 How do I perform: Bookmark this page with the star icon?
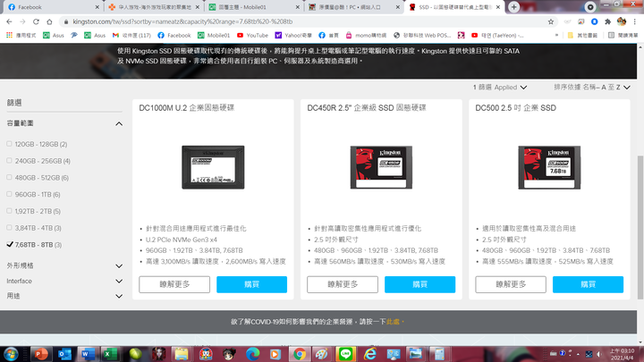[551, 21]
